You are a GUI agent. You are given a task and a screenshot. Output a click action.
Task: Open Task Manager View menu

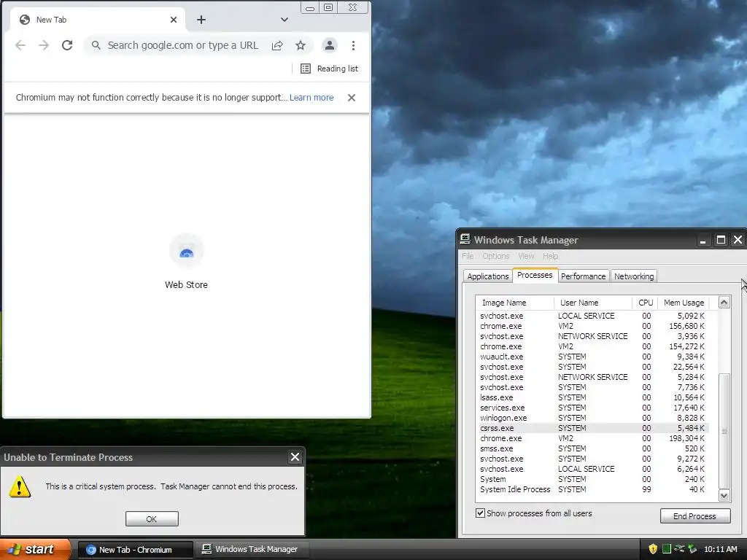pyautogui.click(x=526, y=256)
